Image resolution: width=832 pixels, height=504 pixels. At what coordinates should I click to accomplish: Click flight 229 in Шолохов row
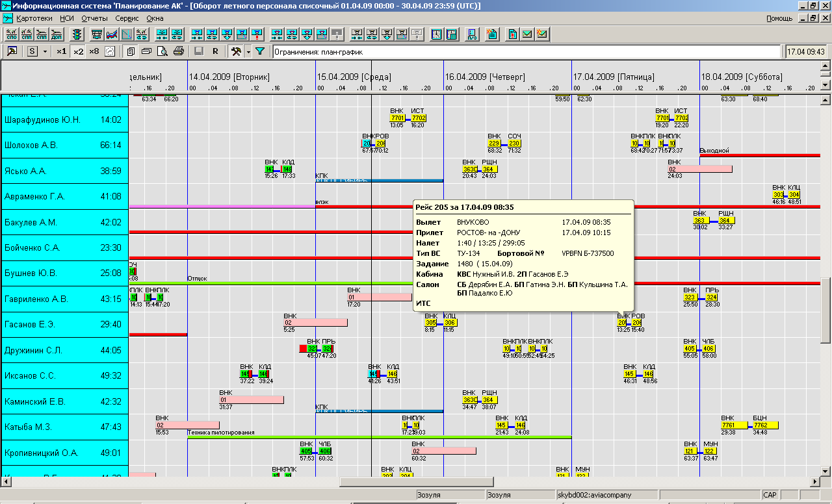coord(494,144)
